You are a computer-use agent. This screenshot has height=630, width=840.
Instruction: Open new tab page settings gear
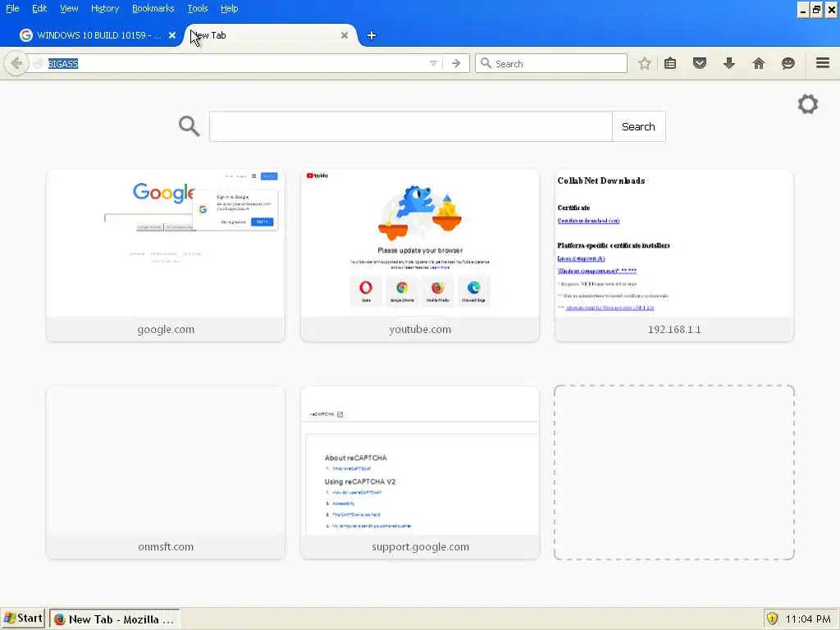click(x=808, y=104)
